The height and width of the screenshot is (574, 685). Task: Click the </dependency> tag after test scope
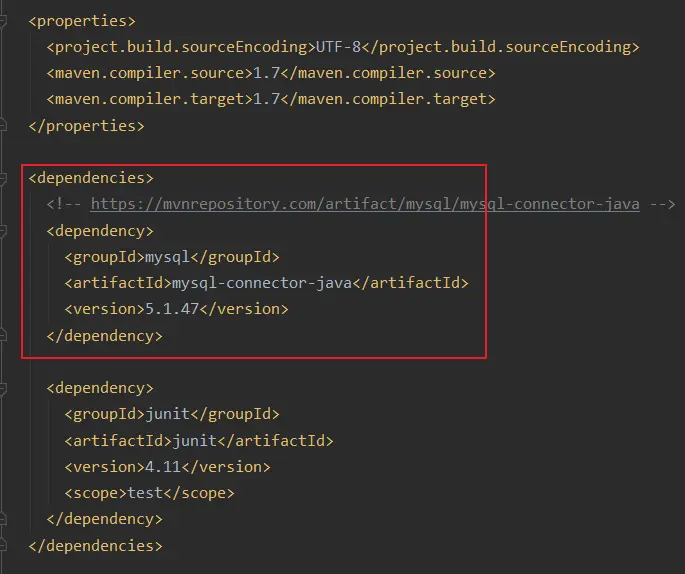(104, 519)
